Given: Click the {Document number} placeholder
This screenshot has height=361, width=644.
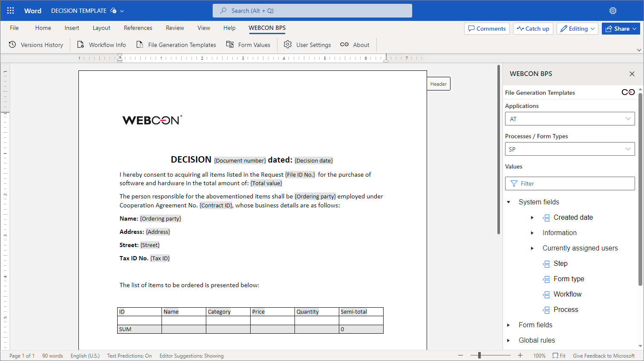Looking at the screenshot, I should [x=240, y=160].
